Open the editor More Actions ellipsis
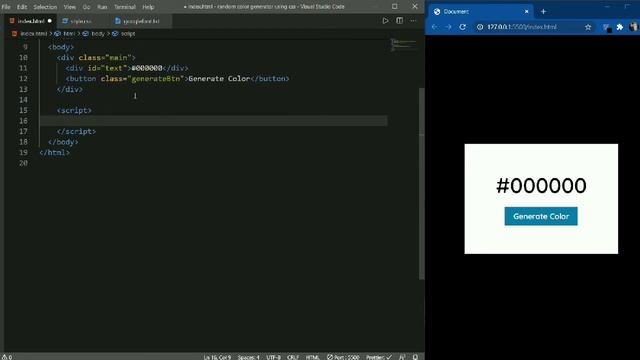The image size is (640, 360). tap(413, 21)
